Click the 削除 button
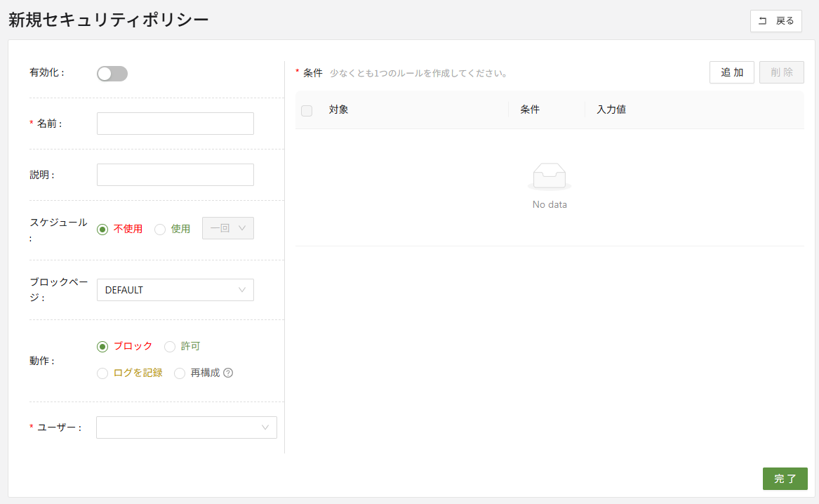Viewport: 819px width, 504px height. pyautogui.click(x=781, y=72)
